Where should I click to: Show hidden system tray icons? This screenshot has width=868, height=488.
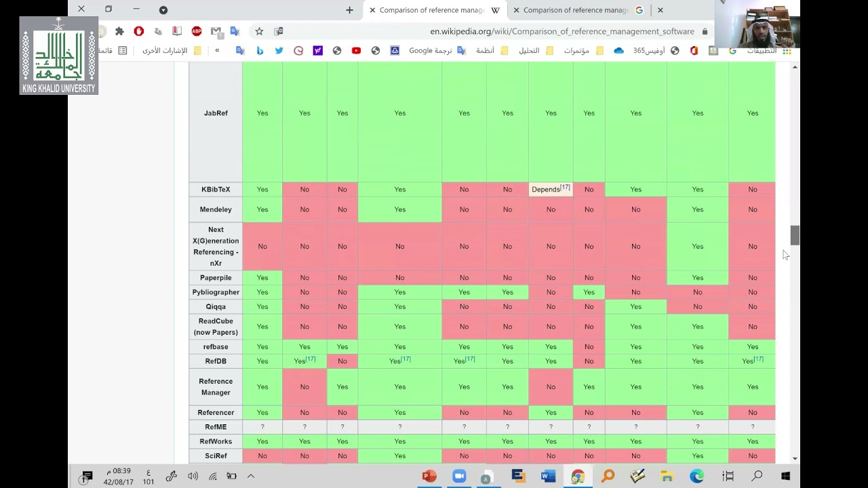pyautogui.click(x=250, y=476)
